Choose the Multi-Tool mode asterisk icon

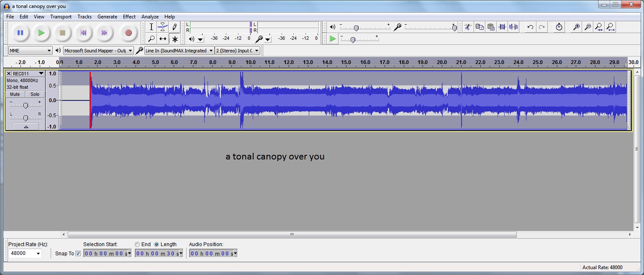click(x=174, y=39)
